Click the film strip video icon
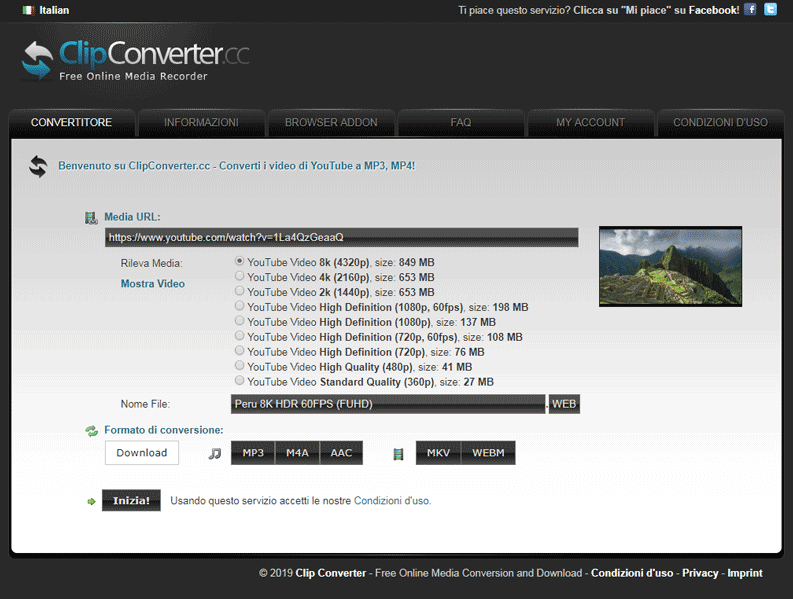This screenshot has height=599, width=793. point(399,454)
